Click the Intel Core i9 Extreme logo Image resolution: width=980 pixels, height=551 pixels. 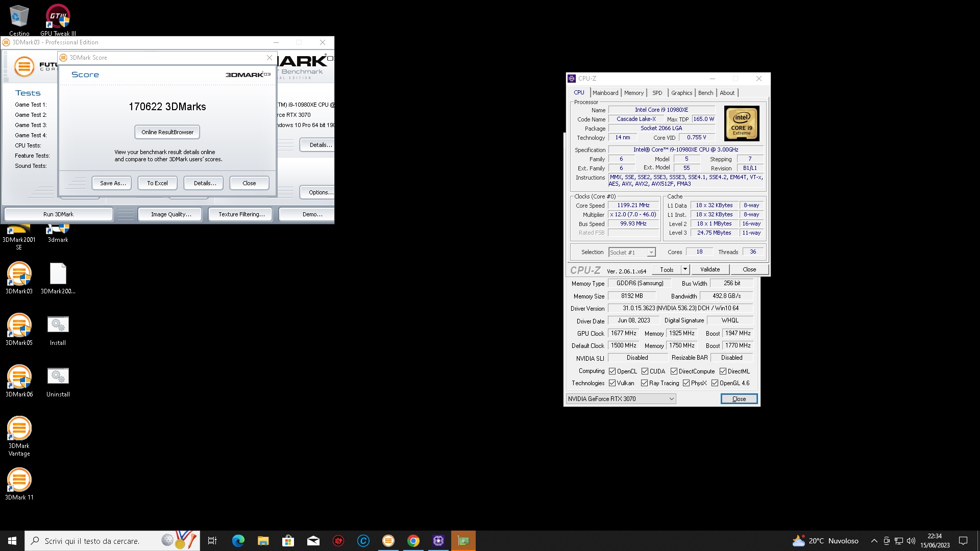742,123
